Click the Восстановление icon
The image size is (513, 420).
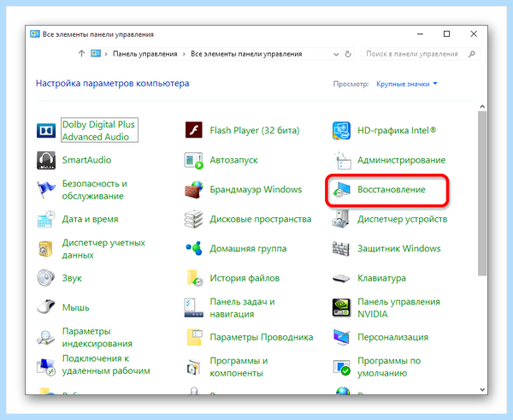pos(341,190)
